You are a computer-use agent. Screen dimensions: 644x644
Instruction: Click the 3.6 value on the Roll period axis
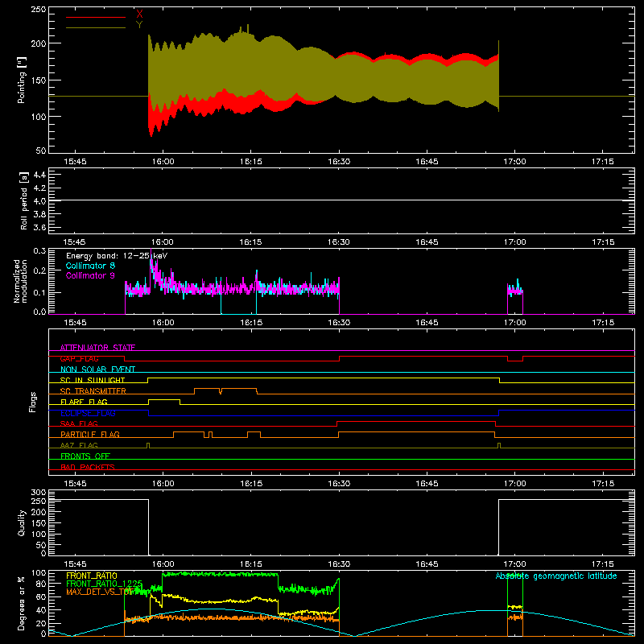tap(39, 227)
